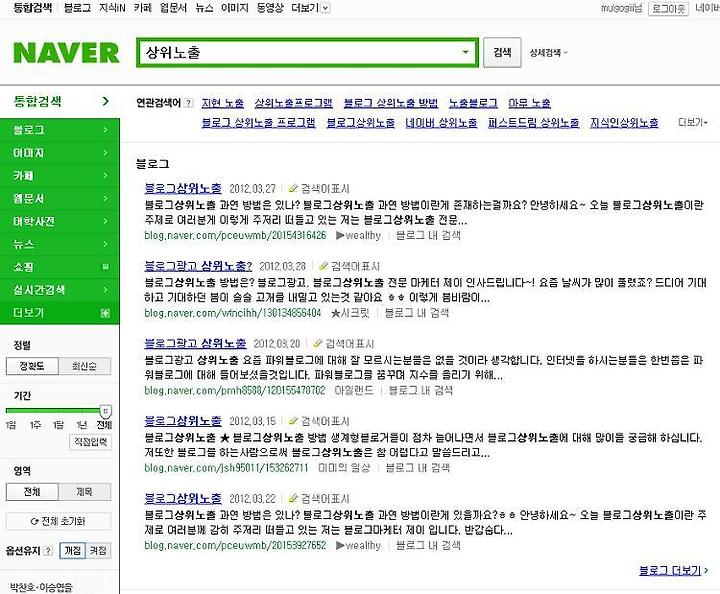
Task: Click related search link 블로그 상위노출 방법
Action: tap(391, 103)
